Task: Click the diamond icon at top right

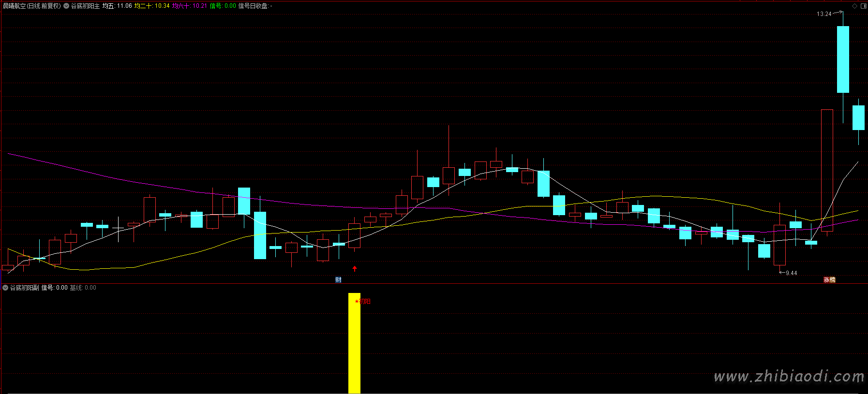Action: pyautogui.click(x=854, y=6)
